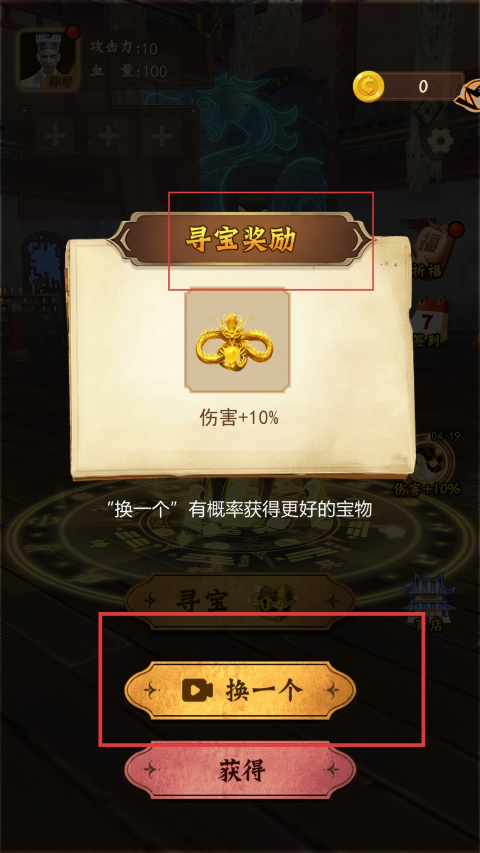Tap the third plus equipment slot
480x853 pixels.
(162, 135)
